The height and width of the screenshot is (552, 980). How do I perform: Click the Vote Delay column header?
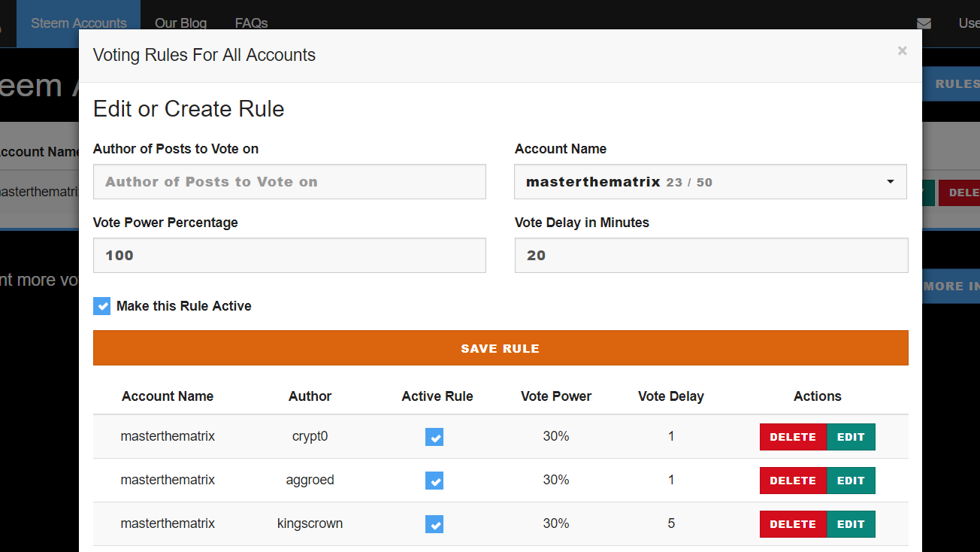pyautogui.click(x=671, y=396)
